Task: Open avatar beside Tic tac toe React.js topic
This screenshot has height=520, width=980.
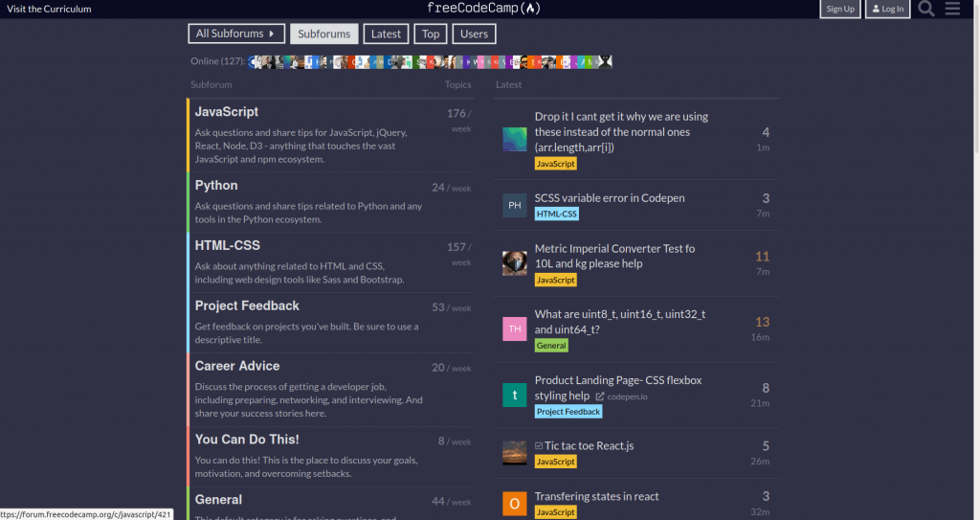Action: [x=514, y=453]
